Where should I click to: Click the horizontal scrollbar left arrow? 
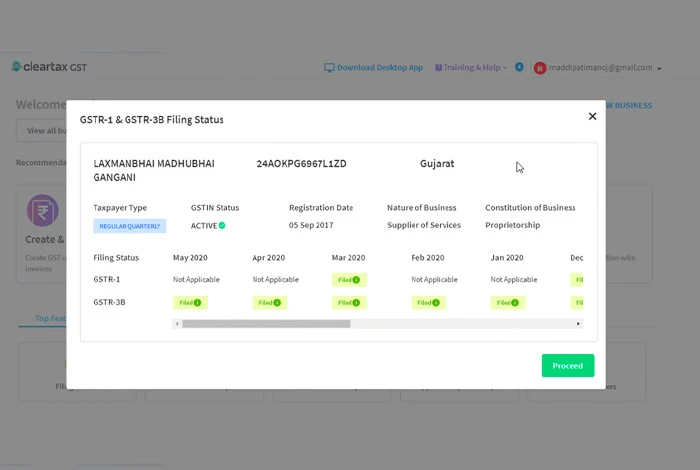177,324
